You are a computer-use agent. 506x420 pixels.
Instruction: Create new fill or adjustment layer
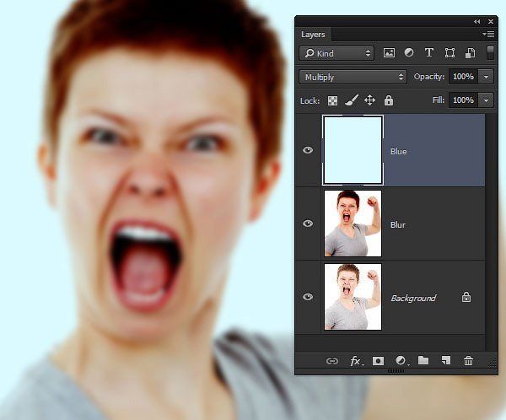point(401,361)
